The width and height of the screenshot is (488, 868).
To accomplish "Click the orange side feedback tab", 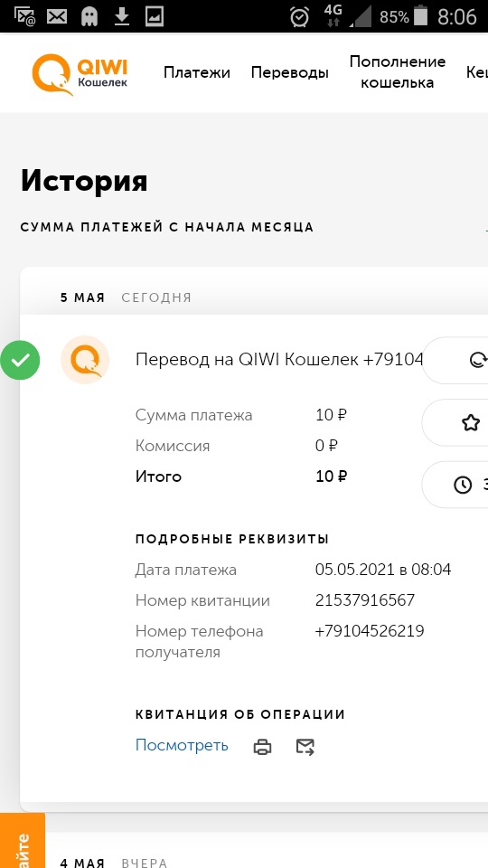I will (22, 840).
